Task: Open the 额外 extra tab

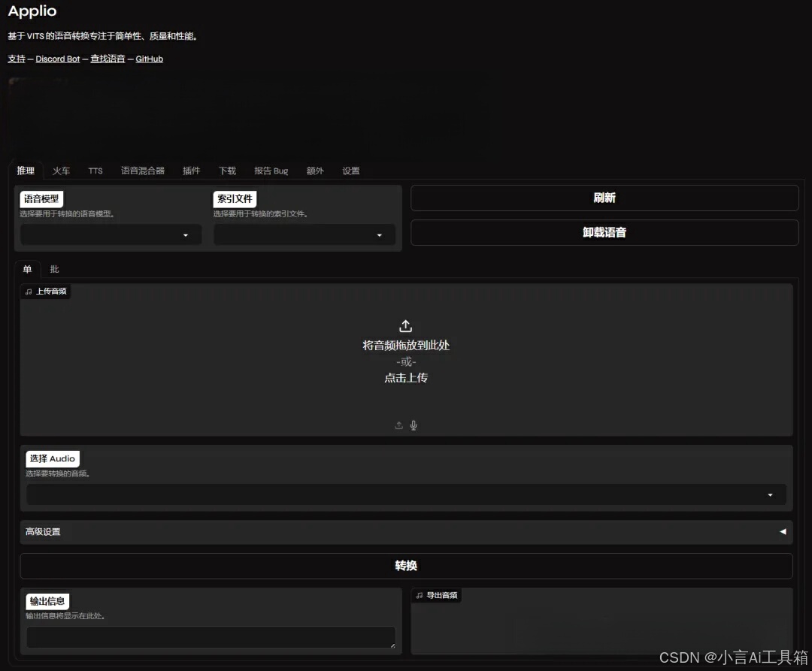Action: click(315, 171)
